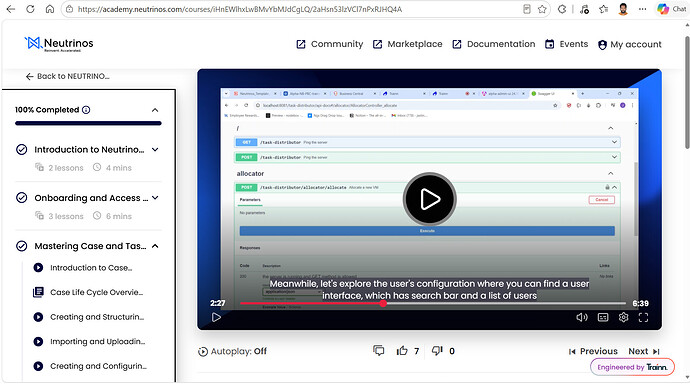The image size is (690, 384).
Task: Open browser settings ellipsis menu
Action: coord(642,9)
